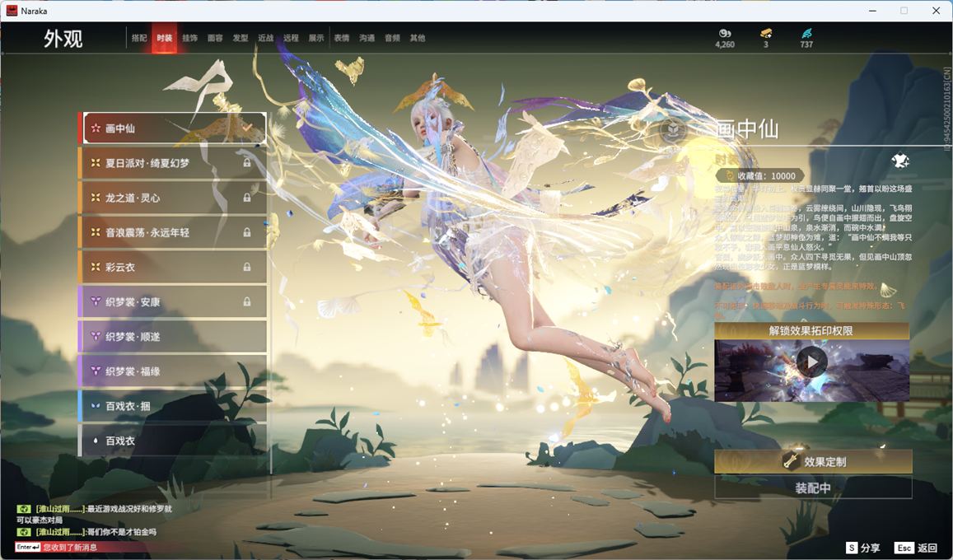
Task: Click the equipped checkmark on 画中仙 row
Action: click(247, 128)
